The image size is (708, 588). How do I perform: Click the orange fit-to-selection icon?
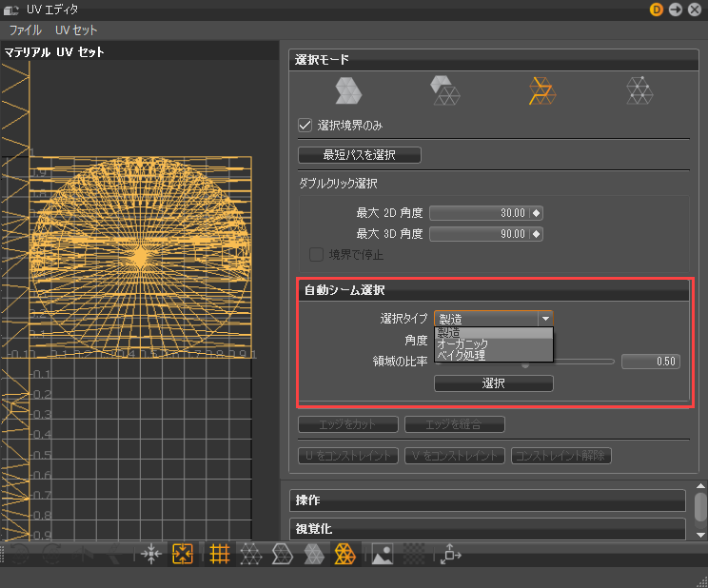click(x=184, y=554)
